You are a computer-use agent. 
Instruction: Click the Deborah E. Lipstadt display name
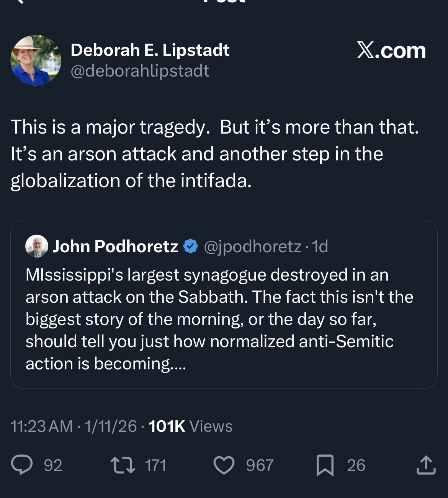[150, 50]
